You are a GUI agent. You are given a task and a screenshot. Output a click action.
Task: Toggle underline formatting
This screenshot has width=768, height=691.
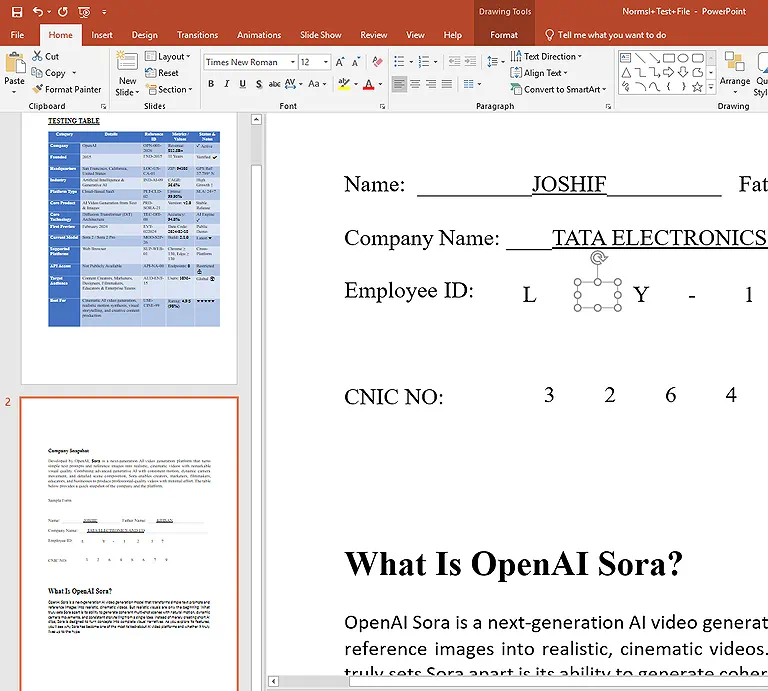(x=242, y=84)
